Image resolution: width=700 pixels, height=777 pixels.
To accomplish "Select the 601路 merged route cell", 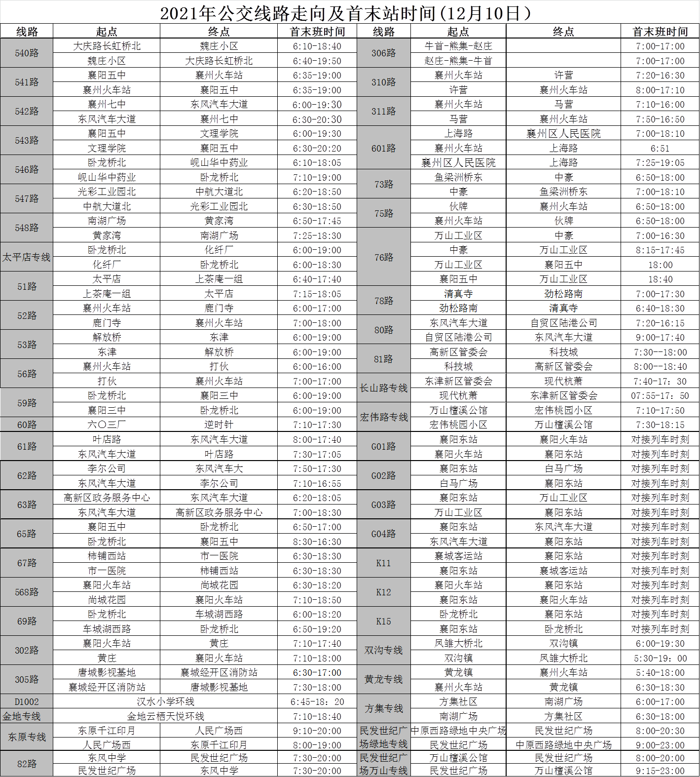I will [383, 148].
